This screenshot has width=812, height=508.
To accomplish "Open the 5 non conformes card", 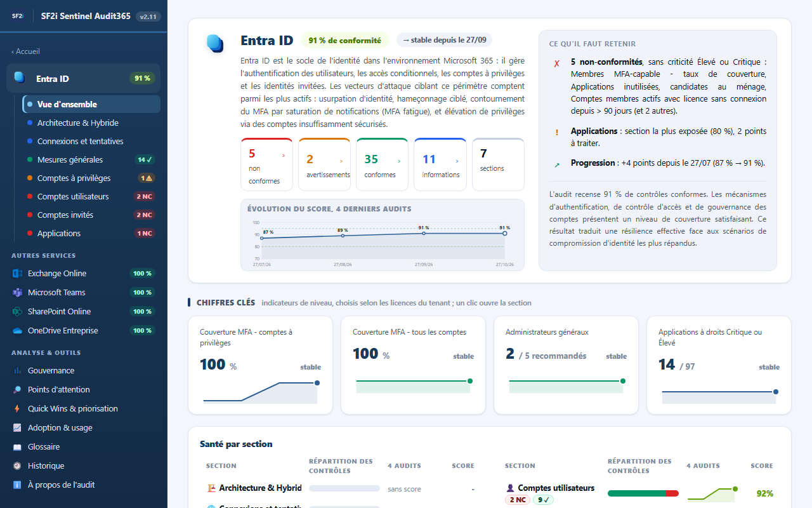I will click(x=266, y=164).
